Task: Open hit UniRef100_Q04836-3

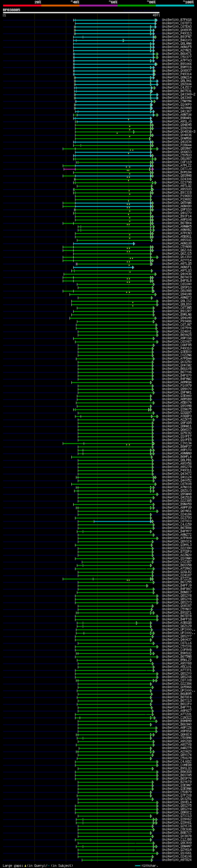Action: [179, 132]
